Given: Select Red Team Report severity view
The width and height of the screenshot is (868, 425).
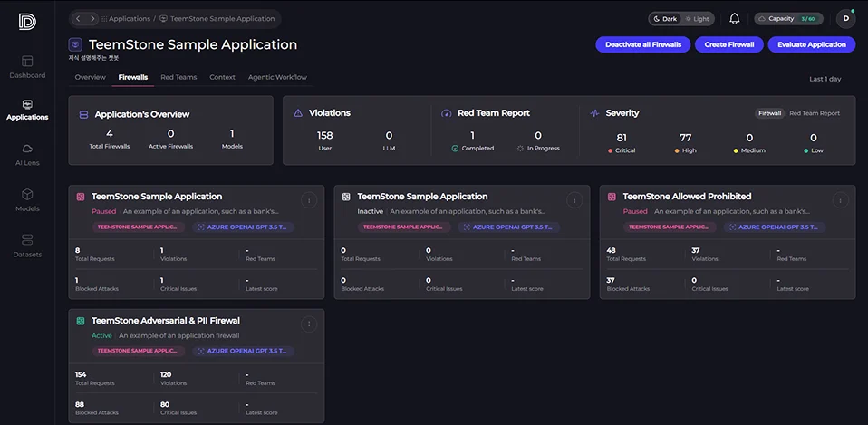Looking at the screenshot, I should tap(815, 113).
